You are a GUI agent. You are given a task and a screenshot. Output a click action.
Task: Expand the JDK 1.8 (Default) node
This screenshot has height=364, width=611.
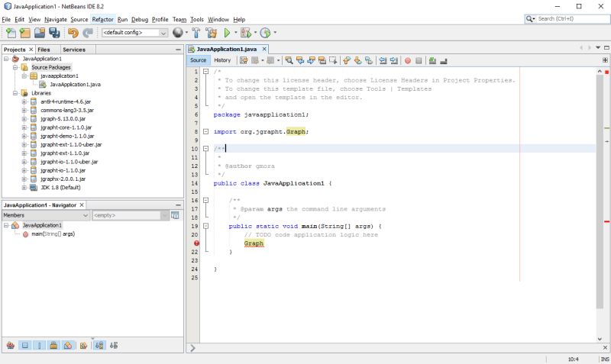pyautogui.click(x=24, y=188)
